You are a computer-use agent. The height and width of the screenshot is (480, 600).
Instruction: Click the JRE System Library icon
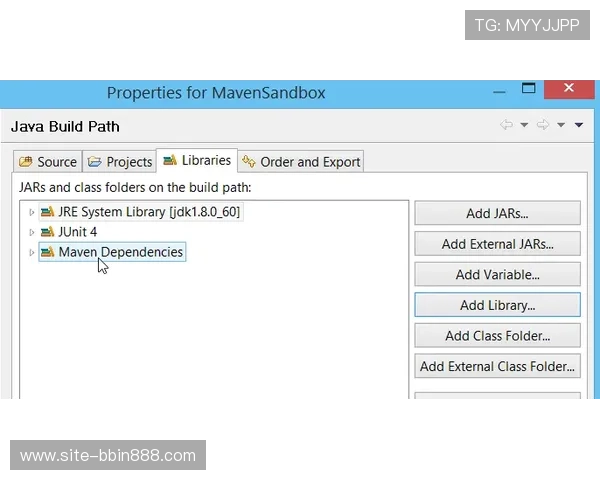47,212
